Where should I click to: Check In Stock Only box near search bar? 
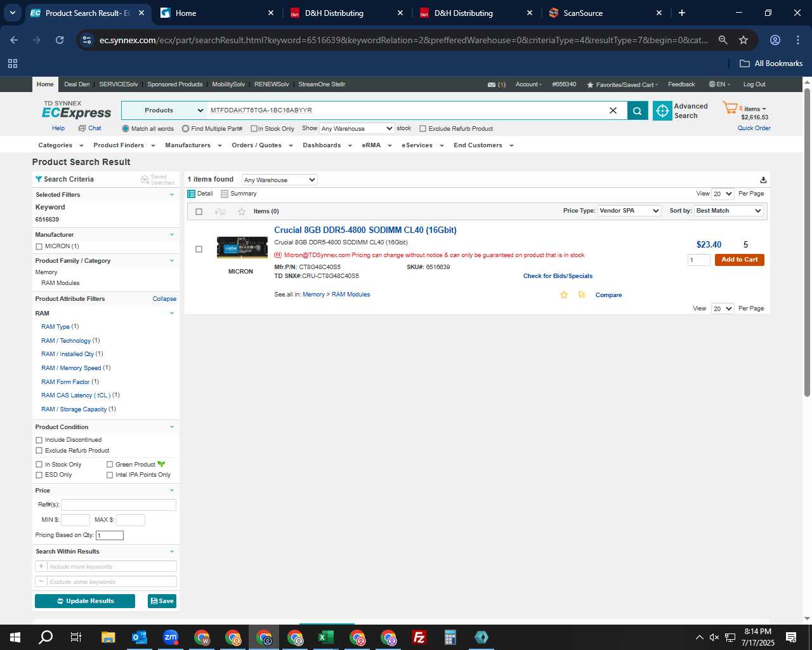(254, 128)
